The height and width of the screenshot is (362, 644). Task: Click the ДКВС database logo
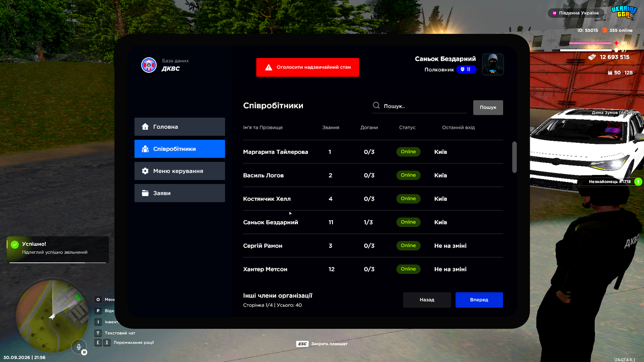pyautogui.click(x=149, y=65)
